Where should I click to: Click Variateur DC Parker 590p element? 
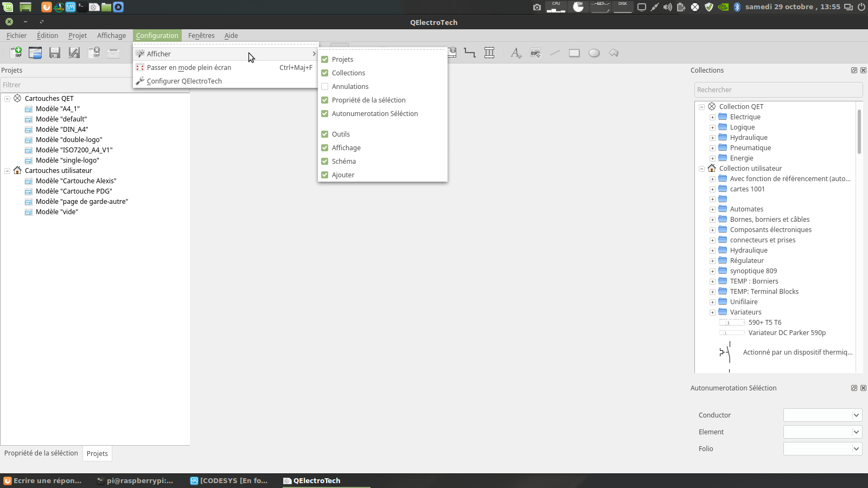[787, 333]
